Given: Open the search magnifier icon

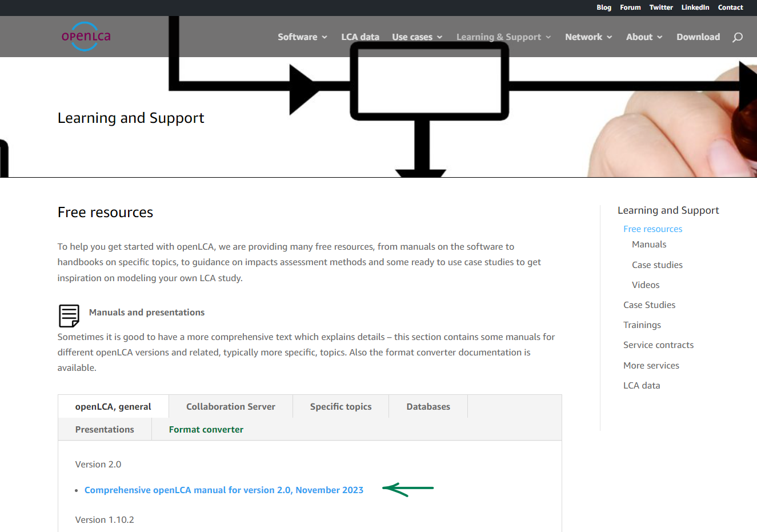Looking at the screenshot, I should coord(738,37).
